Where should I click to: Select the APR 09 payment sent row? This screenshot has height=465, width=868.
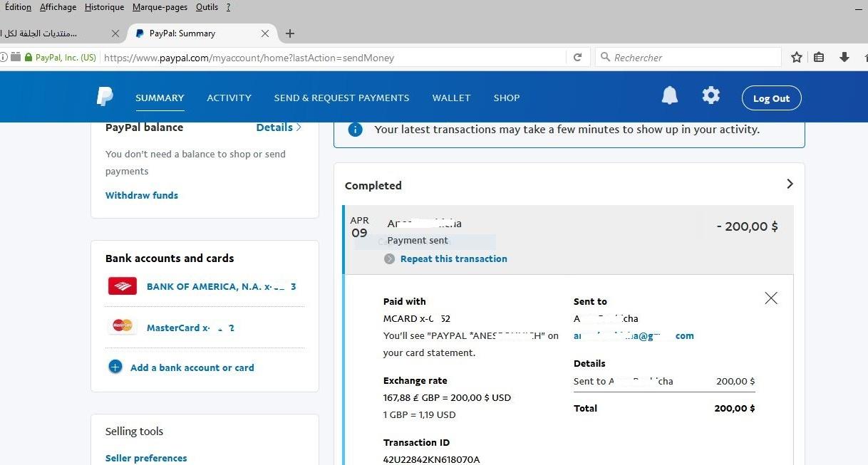click(568, 240)
